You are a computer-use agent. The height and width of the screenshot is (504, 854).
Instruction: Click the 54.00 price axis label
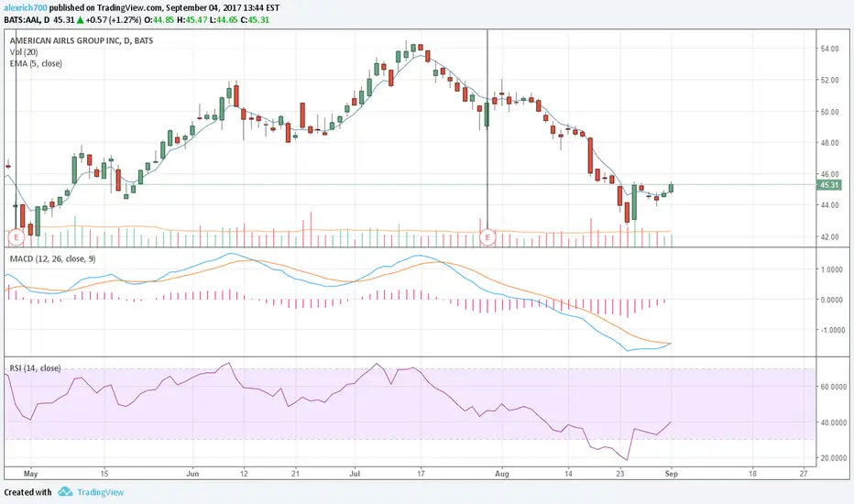click(x=829, y=49)
